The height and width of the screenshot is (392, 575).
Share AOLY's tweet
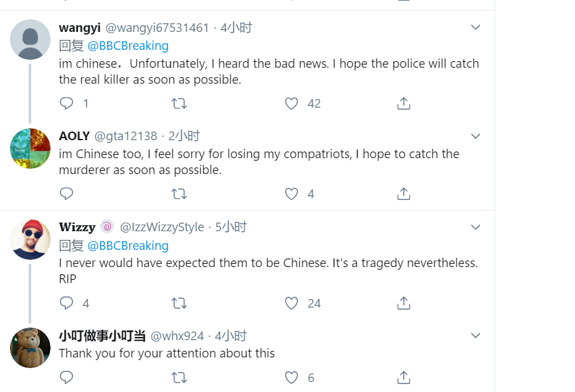[x=403, y=193]
